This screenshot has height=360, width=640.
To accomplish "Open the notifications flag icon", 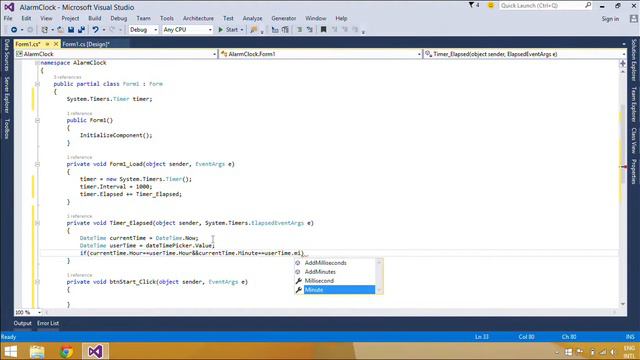I will [471, 5].
